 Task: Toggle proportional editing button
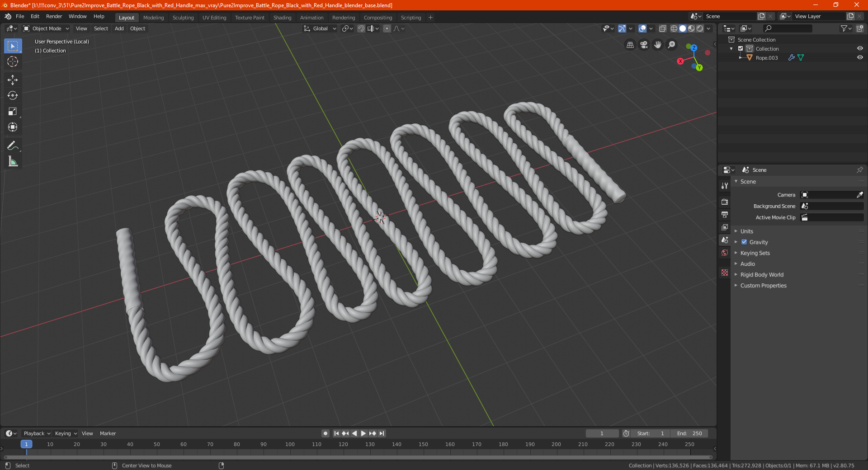pos(387,28)
